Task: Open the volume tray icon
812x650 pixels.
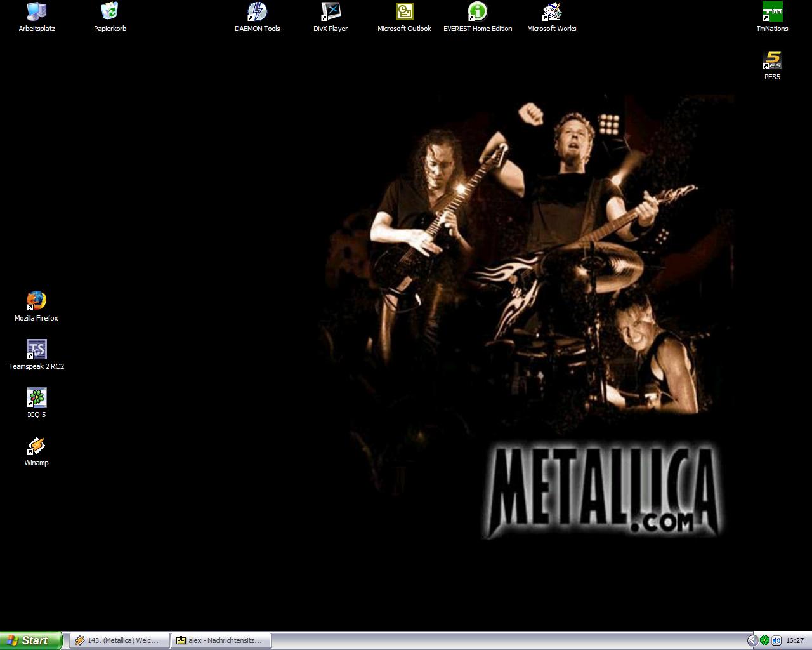Action: [776, 640]
